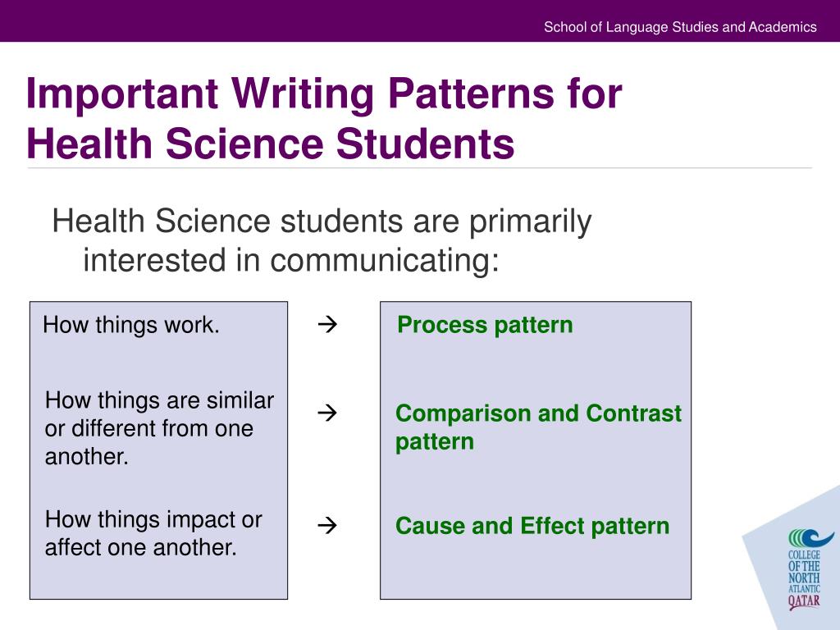Click the arrow next to 'How things work'
The height and width of the screenshot is (630, 840).
click(x=326, y=324)
